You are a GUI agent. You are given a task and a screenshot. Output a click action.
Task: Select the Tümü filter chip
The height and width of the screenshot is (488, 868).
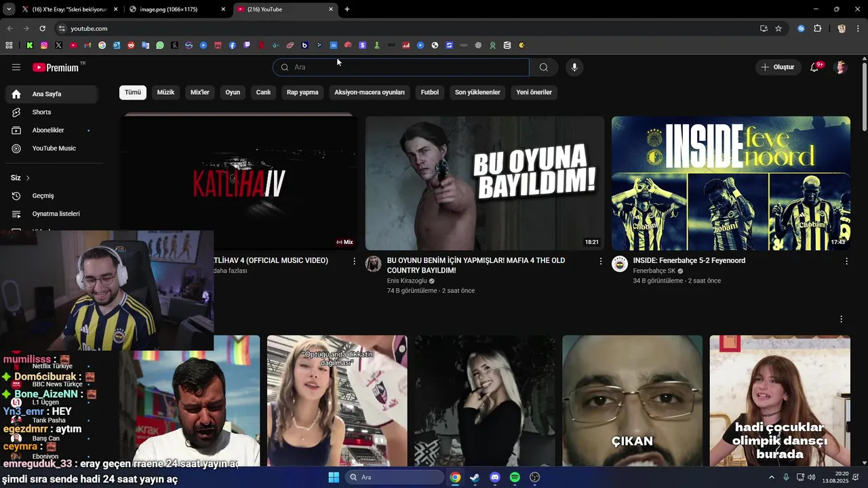133,92
